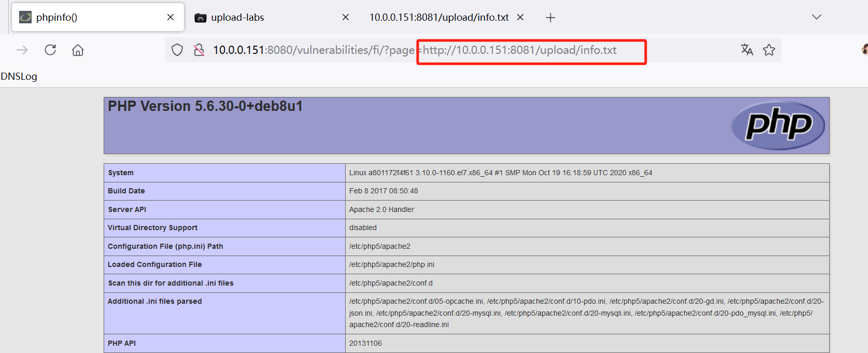This screenshot has height=353, width=868.
Task: Click the /etc/php5/apache2/conf.d value
Action: coord(391,283)
